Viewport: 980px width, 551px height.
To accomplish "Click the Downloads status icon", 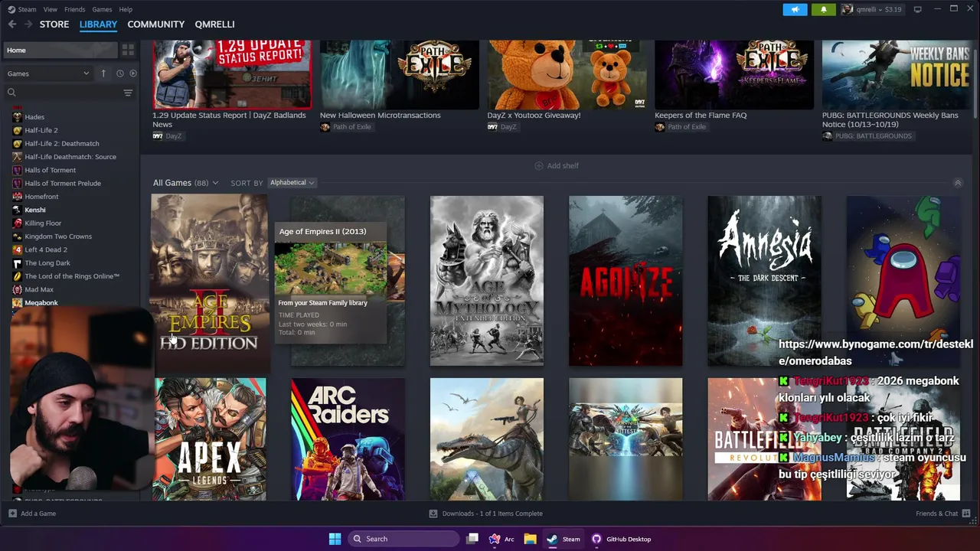I will (x=433, y=514).
